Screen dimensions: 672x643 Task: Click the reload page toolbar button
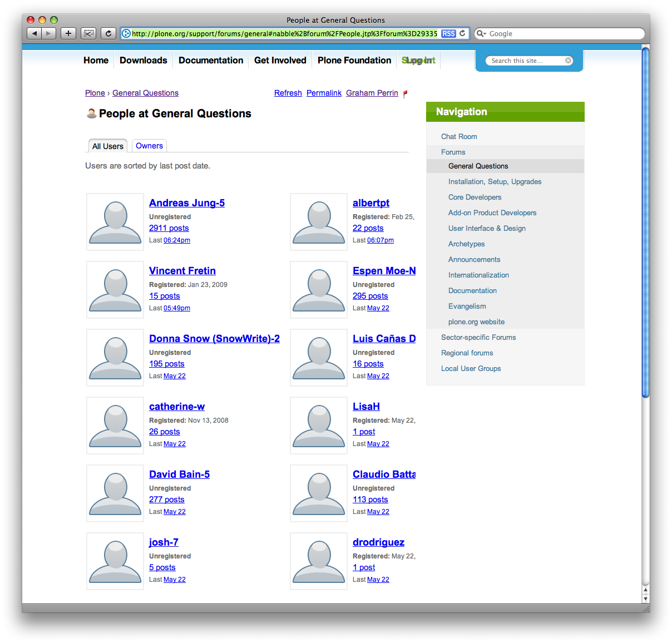[x=108, y=33]
